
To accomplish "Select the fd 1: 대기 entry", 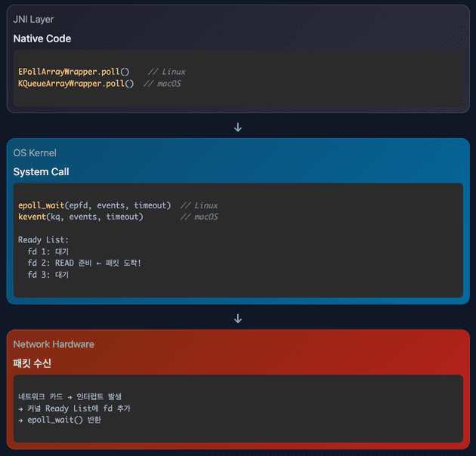I will [48, 251].
